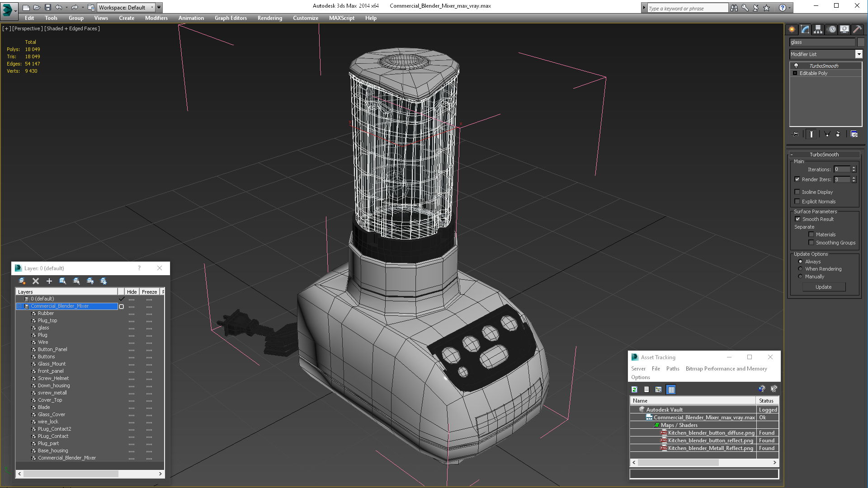868x488 pixels.
Task: Click the Redo icon in the toolbar
Action: click(x=74, y=7)
